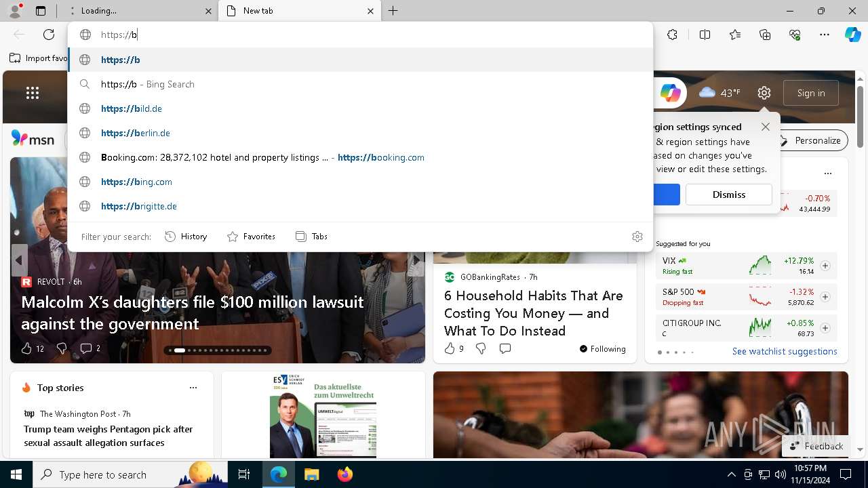This screenshot has height=488, width=868.
Task: Open address bar suggestion settings gear
Action: [x=637, y=237]
